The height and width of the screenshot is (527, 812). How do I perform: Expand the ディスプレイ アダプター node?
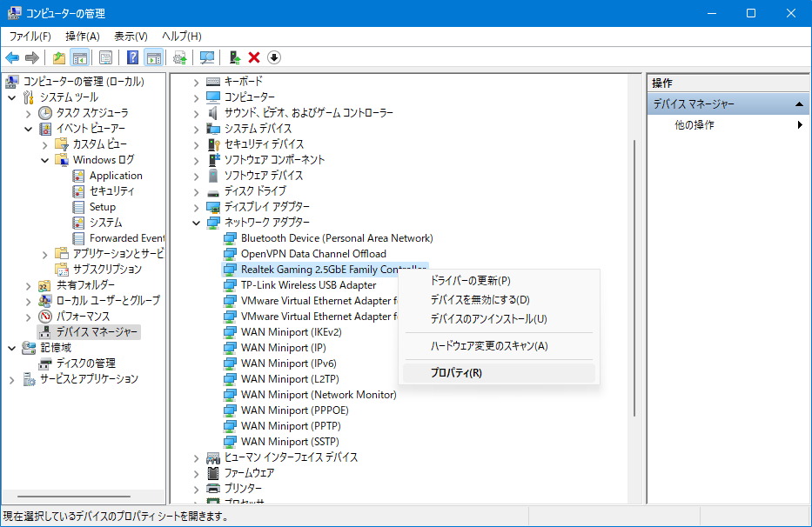tap(196, 206)
